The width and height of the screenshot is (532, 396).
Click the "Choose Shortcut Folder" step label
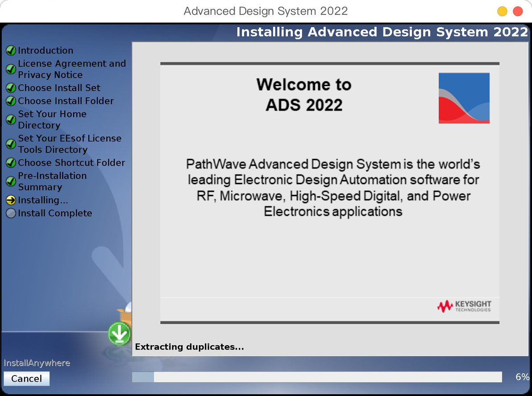click(x=71, y=163)
